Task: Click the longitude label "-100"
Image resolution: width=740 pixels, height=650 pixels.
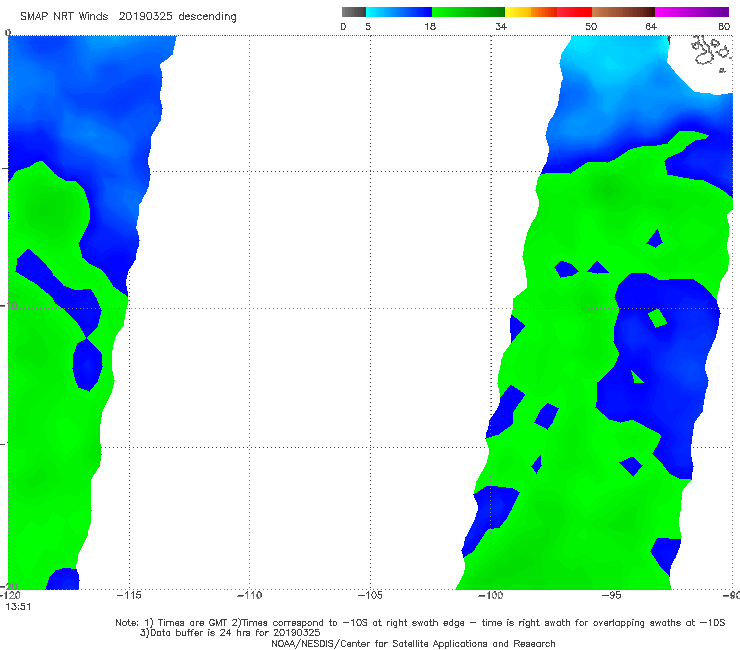Action: (491, 595)
